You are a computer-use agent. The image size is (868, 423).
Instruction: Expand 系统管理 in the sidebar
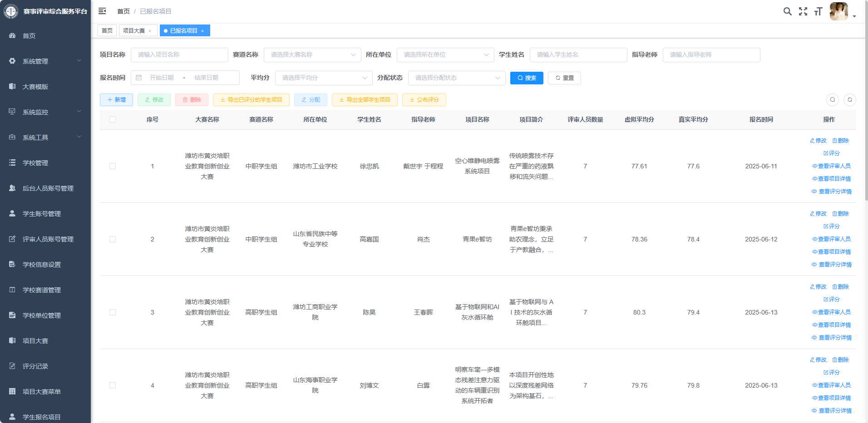45,61
